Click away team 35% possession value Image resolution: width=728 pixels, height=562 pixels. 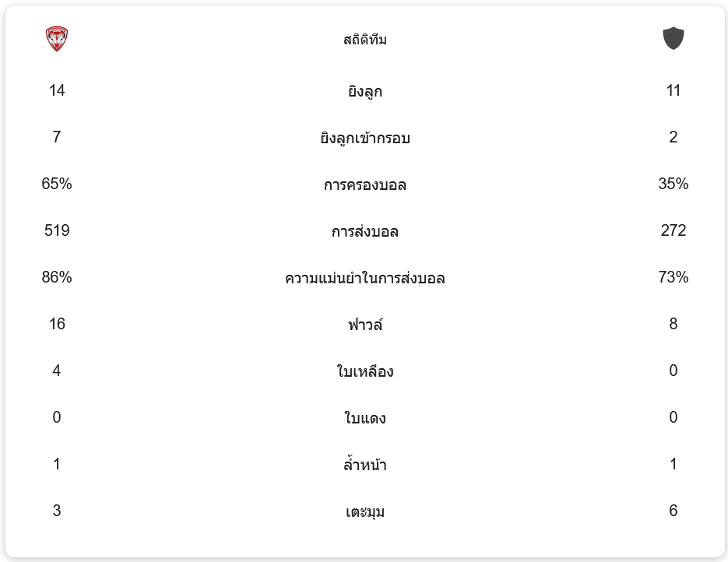(673, 184)
